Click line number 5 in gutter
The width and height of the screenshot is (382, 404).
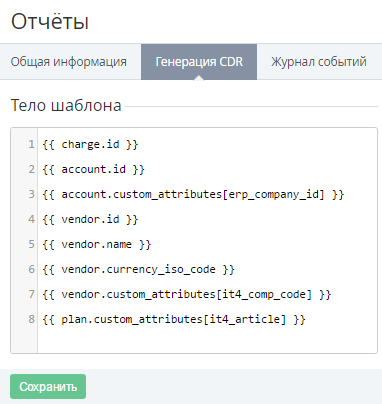(31, 244)
